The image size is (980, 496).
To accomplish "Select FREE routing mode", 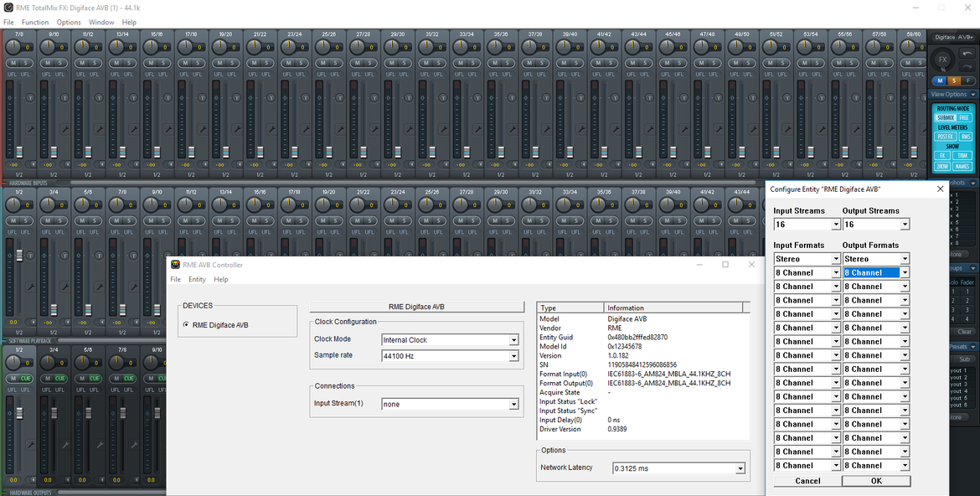I will 964,117.
